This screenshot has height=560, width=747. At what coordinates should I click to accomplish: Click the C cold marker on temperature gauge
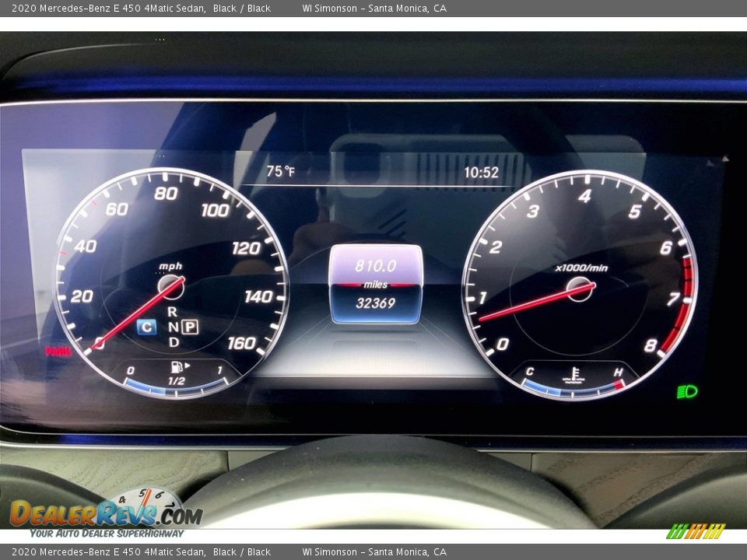click(529, 372)
